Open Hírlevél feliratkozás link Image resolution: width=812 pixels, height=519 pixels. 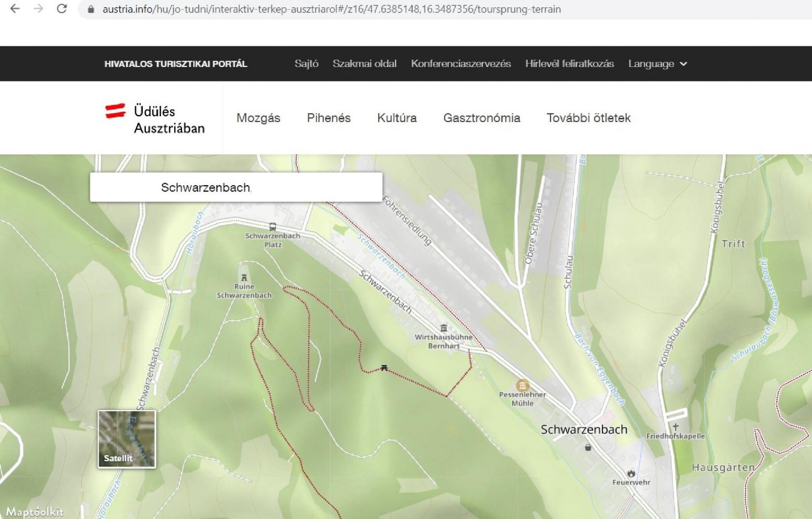coord(569,64)
